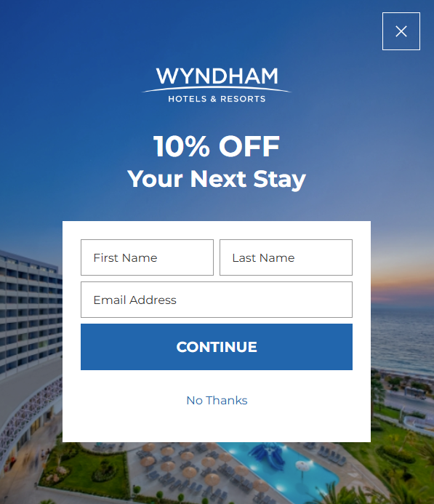The width and height of the screenshot is (434, 504).
Task: Click the blue star sculpture in the pool
Action: point(268,457)
